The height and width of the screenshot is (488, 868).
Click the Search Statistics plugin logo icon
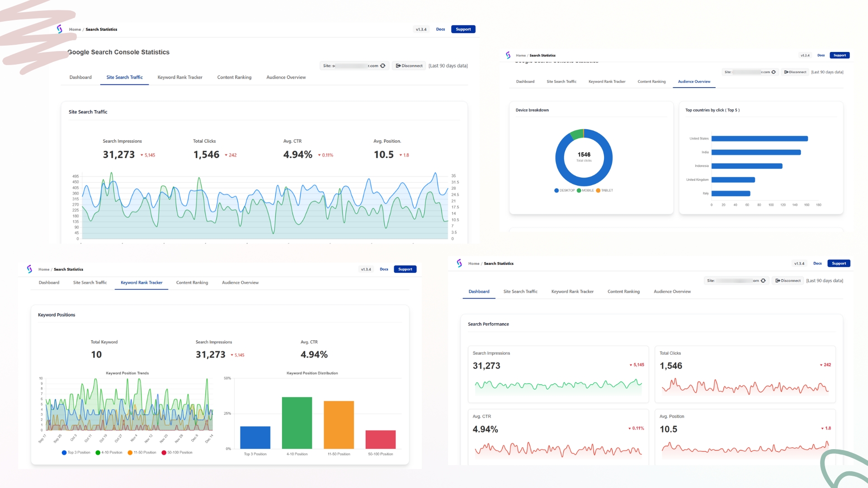(x=59, y=29)
